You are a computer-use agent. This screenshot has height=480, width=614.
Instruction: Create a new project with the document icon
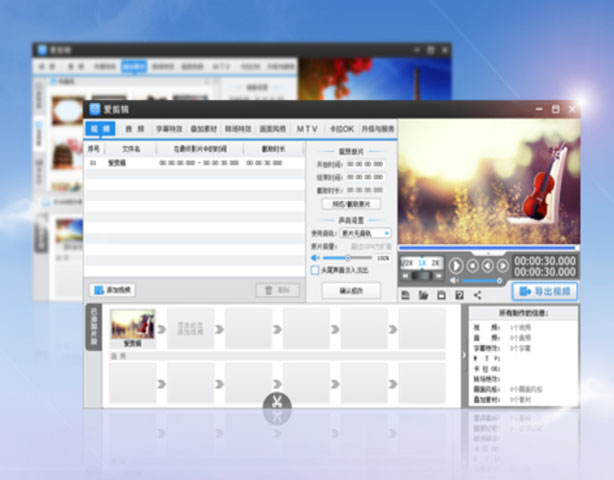coord(405,295)
